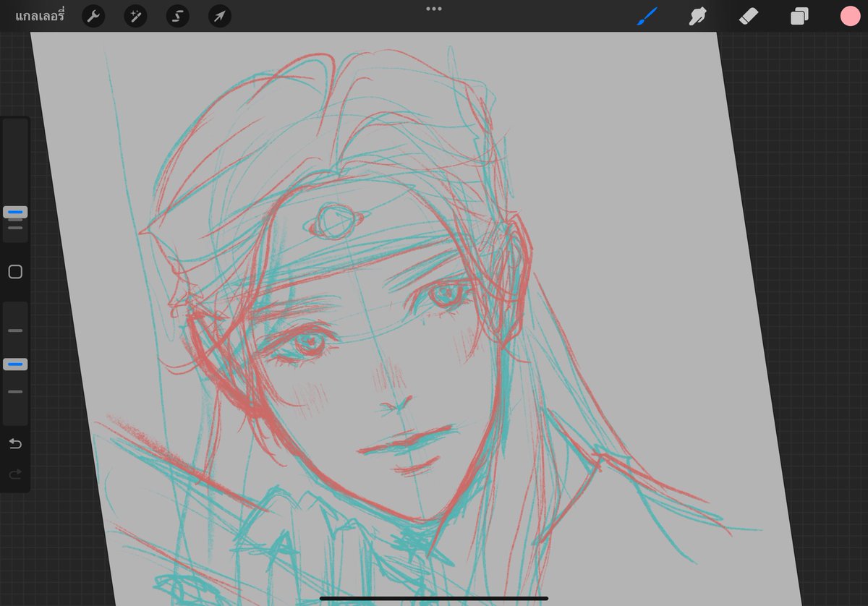The image size is (868, 606).
Task: Open the Layers panel
Action: coord(799,16)
